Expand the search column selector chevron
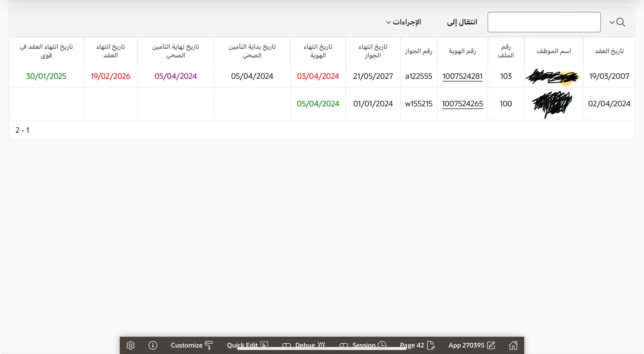Image resolution: width=644 pixels, height=354 pixels. click(612, 22)
